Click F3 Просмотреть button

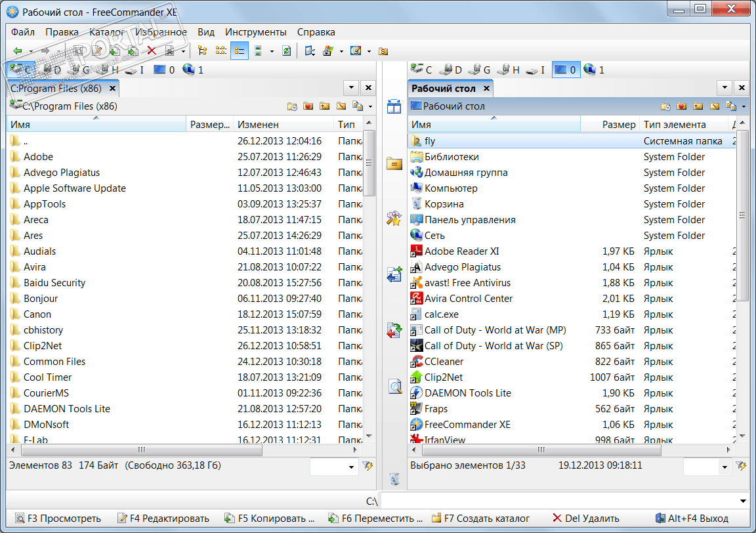(58, 519)
